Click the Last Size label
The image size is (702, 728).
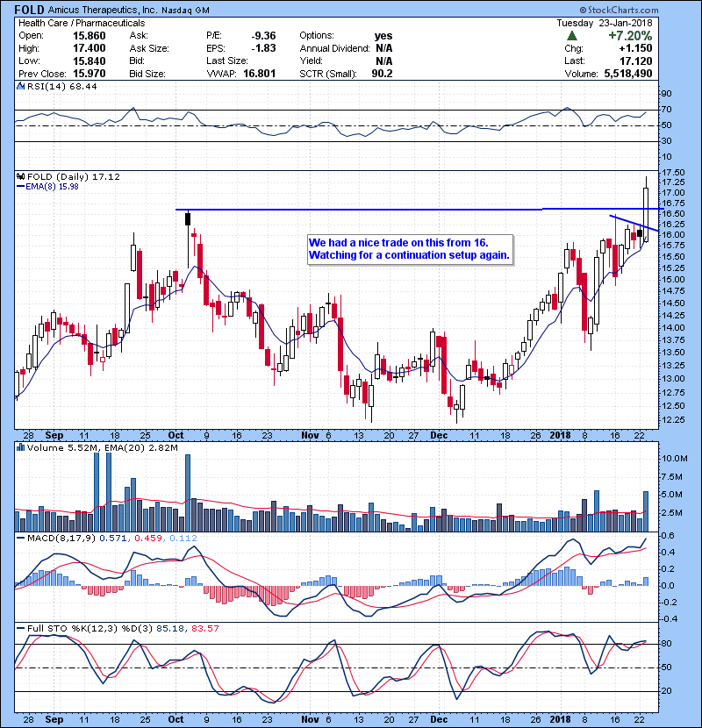point(226,61)
